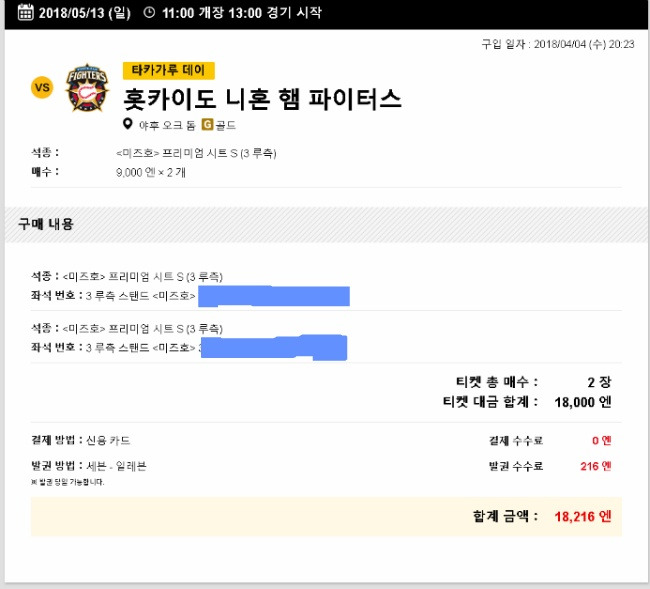The height and width of the screenshot is (589, 650).
Task: Click the Fighters team logo
Action: (87, 87)
